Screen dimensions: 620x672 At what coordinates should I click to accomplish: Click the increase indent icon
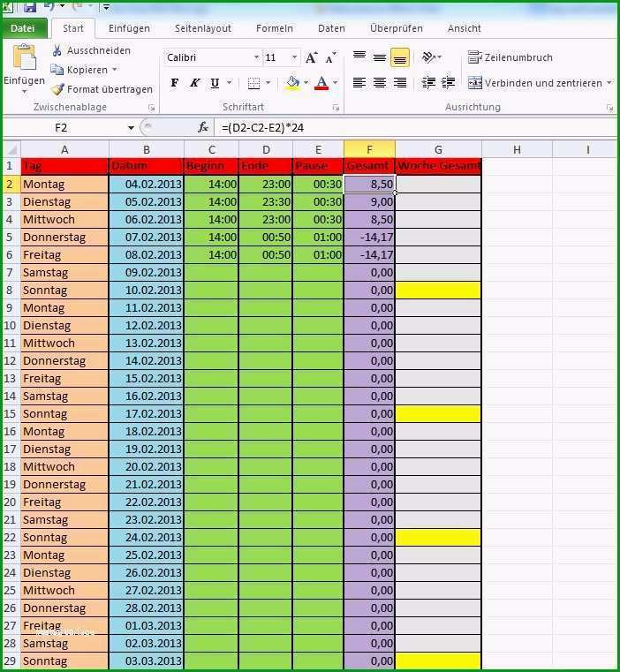pyautogui.click(x=448, y=82)
